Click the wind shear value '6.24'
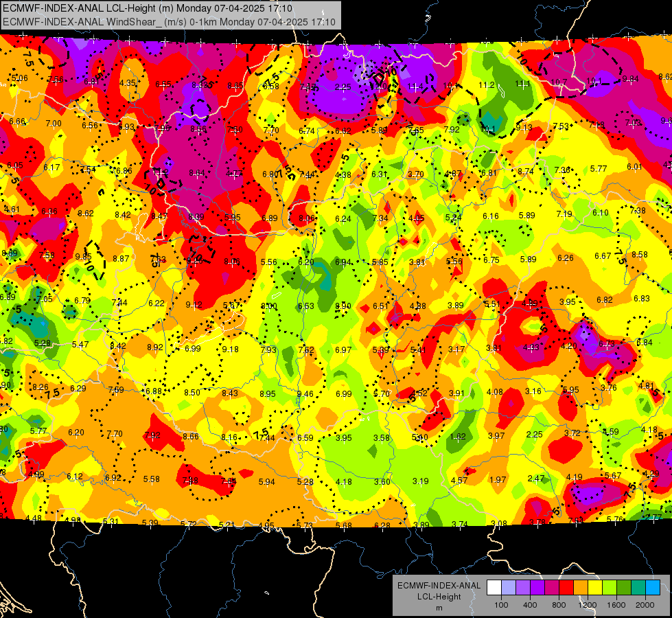The height and width of the screenshot is (618, 672). (343, 219)
